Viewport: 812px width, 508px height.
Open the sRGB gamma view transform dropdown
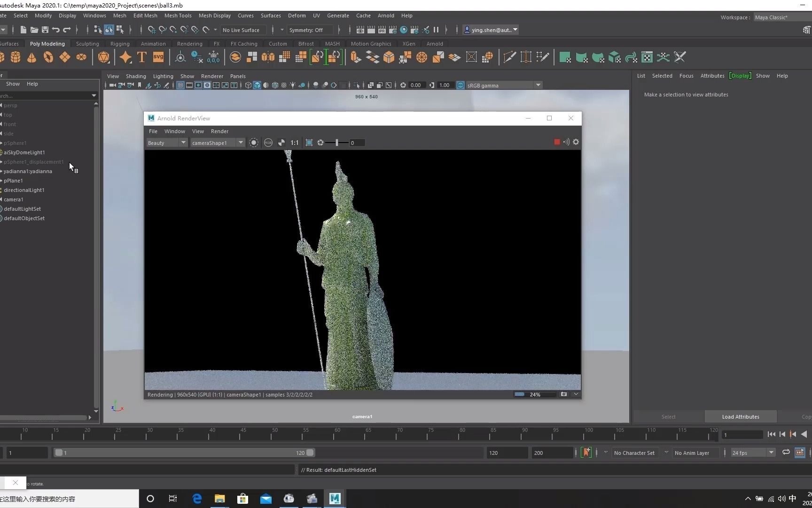538,85
